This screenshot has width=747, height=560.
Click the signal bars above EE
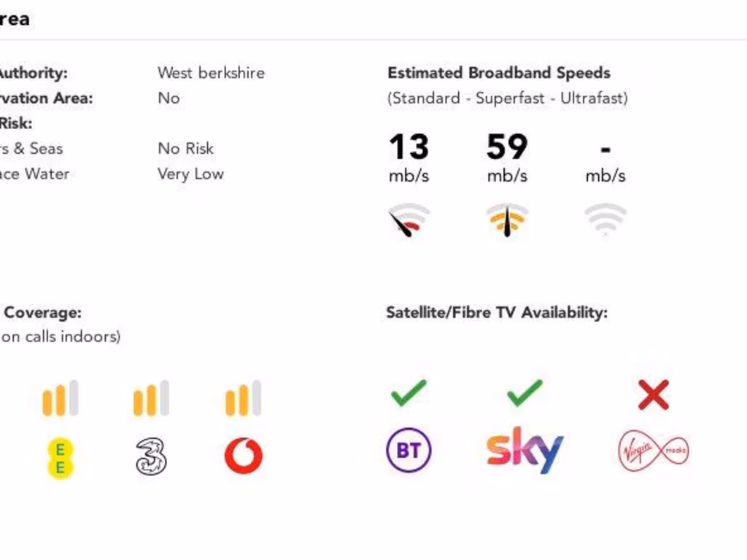point(61,398)
